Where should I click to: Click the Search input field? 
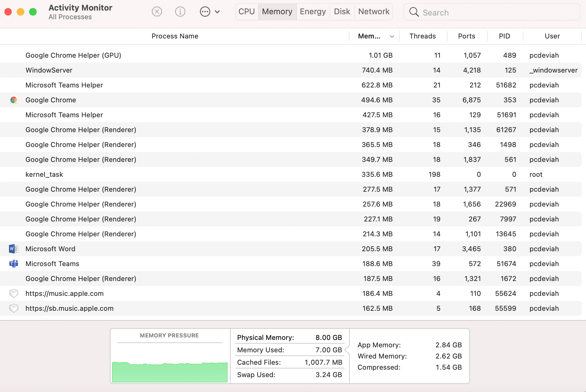(497, 12)
